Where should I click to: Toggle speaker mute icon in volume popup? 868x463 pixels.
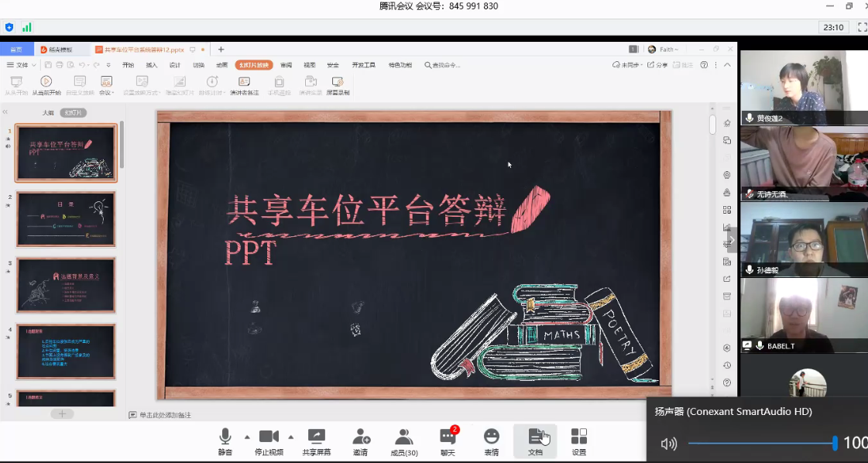click(x=668, y=443)
